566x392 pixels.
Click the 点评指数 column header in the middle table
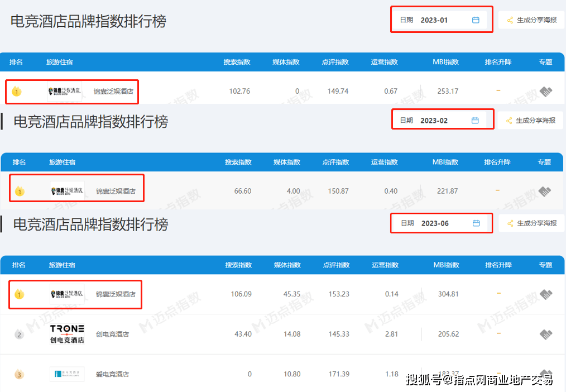335,162
